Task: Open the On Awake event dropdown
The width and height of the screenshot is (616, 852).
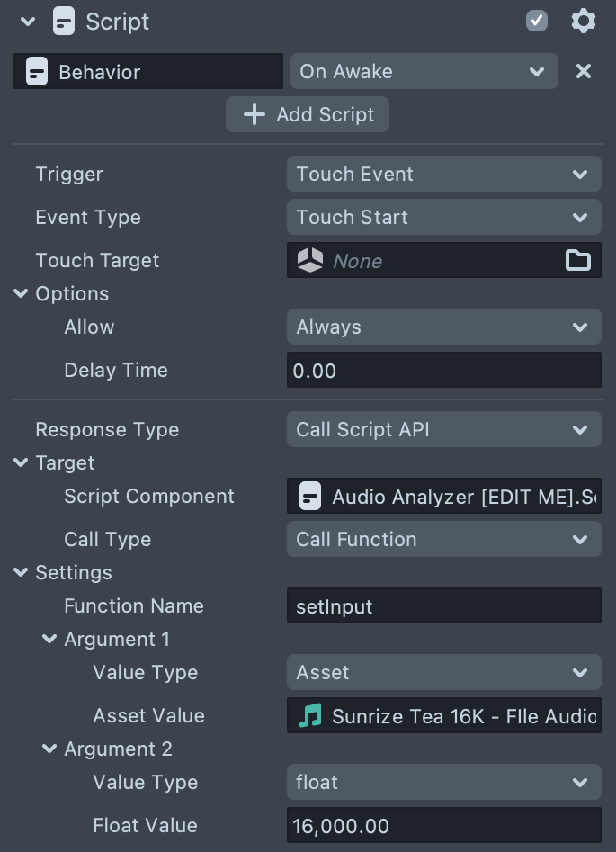Action: coord(424,71)
